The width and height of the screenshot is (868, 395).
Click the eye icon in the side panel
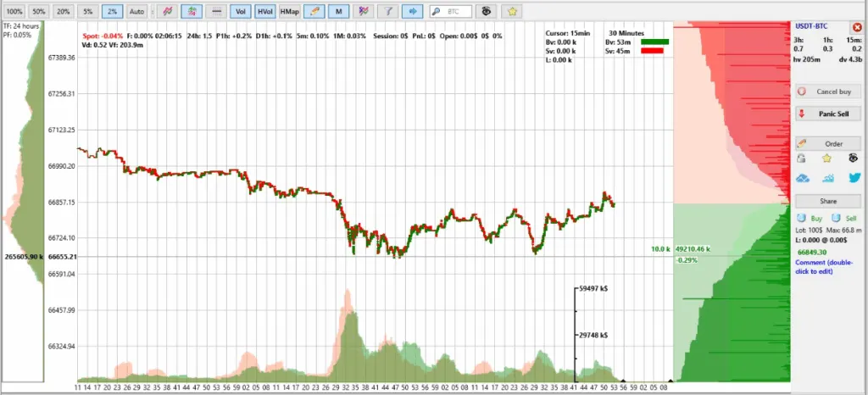click(853, 159)
